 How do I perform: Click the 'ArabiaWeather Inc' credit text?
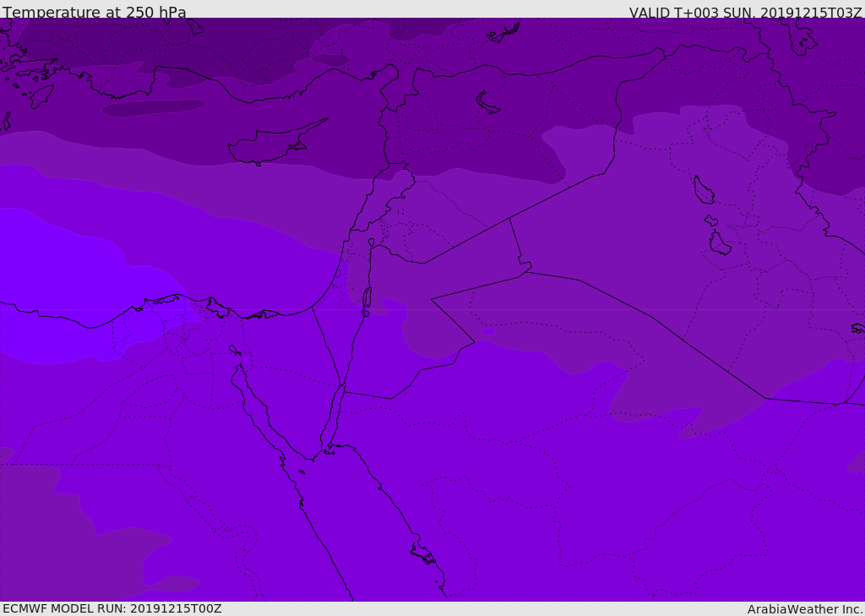(805, 609)
